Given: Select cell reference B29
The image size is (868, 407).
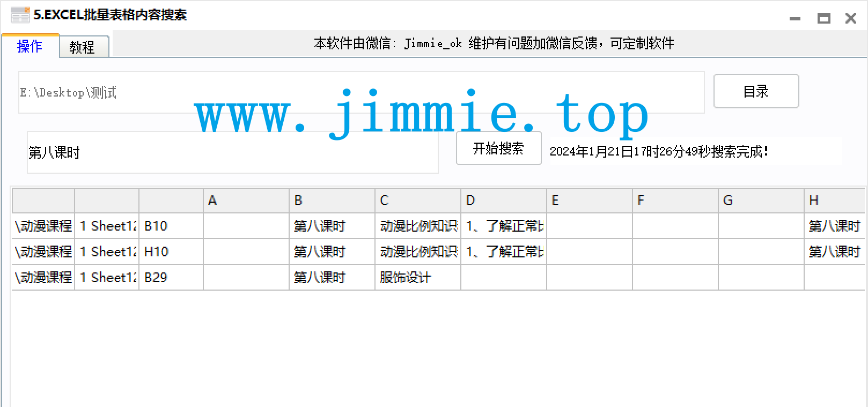Looking at the screenshot, I should [x=171, y=277].
